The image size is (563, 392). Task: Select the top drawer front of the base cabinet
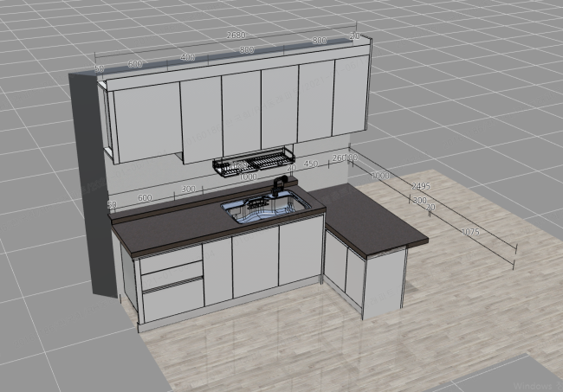(x=171, y=259)
